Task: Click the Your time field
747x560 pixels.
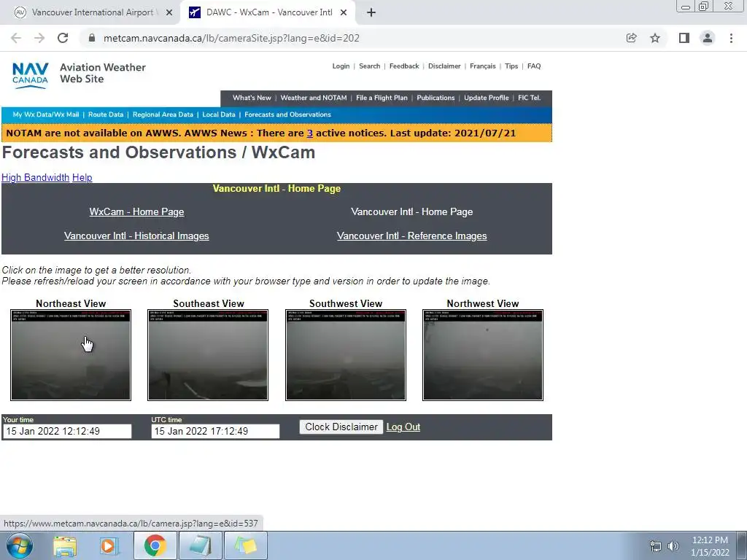Action: click(67, 432)
